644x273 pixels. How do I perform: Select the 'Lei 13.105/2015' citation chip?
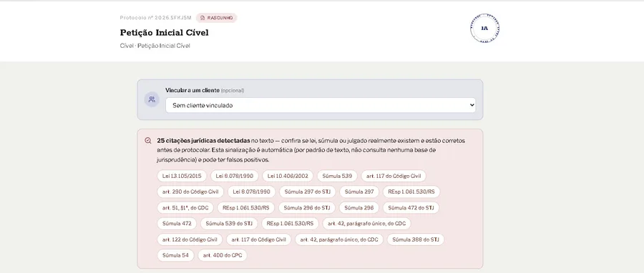click(182, 176)
